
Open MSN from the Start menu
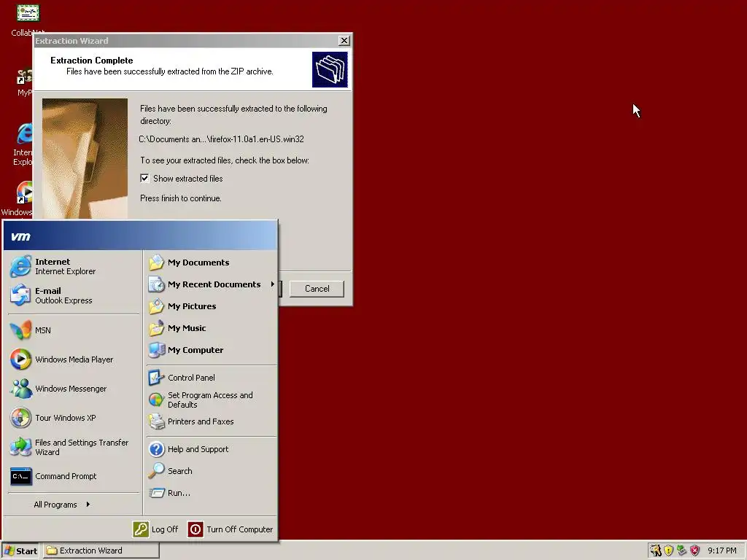pyautogui.click(x=73, y=330)
